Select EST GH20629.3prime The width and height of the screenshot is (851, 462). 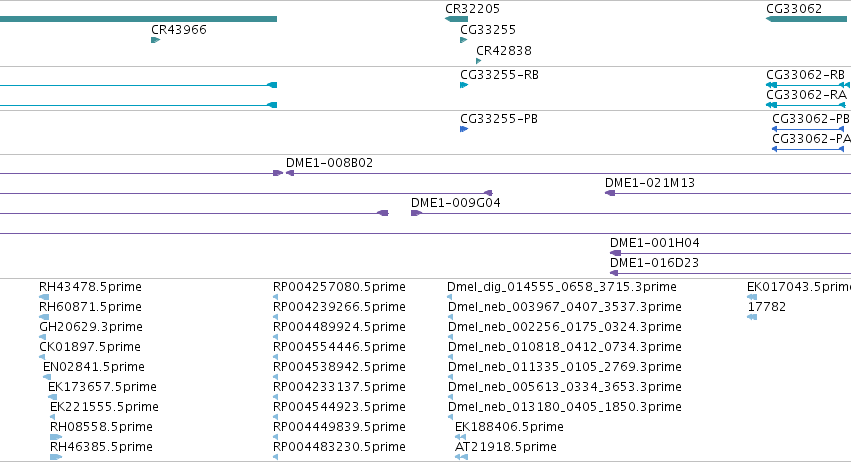point(91,327)
